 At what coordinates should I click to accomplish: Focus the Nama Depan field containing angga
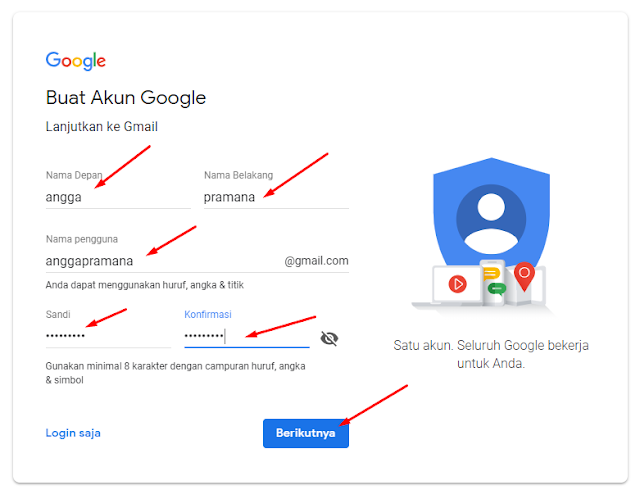tap(118, 197)
